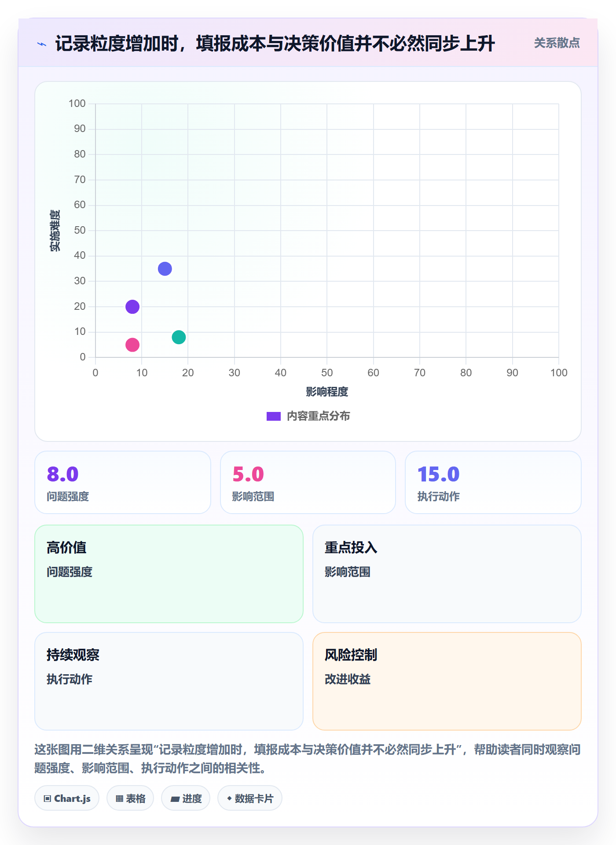Screen dimensions: 616x845
Task: Toggle the 内容重点分布 legend color swatch
Action: coord(273,416)
